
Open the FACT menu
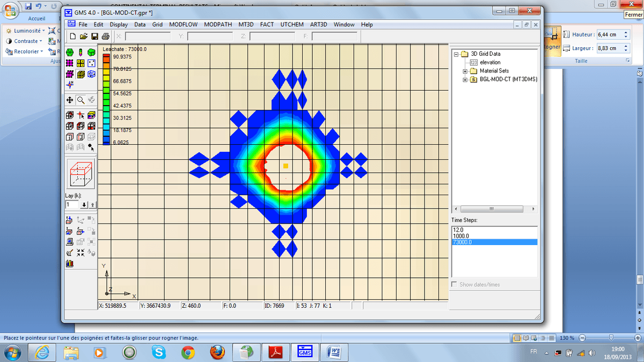point(267,25)
